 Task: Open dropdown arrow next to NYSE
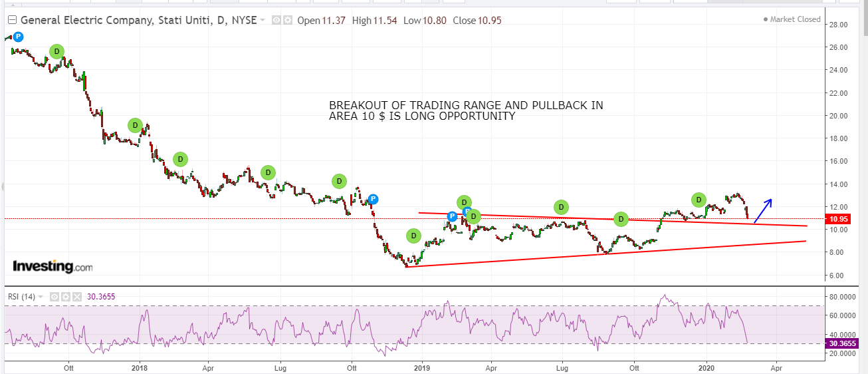click(263, 20)
